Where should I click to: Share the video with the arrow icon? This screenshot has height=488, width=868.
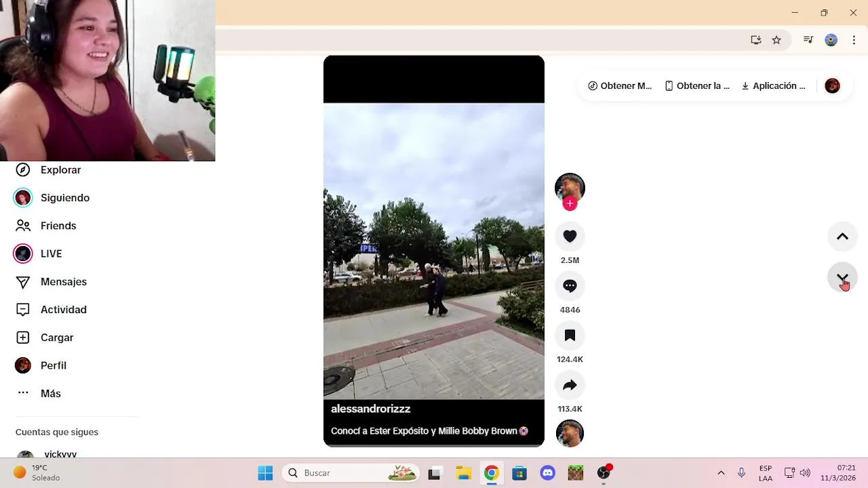point(570,385)
